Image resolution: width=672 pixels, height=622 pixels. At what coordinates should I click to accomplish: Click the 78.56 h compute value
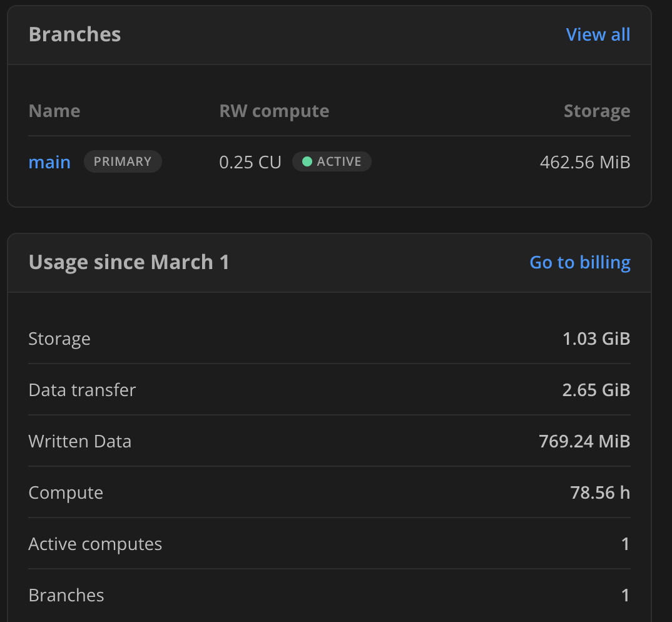point(599,492)
